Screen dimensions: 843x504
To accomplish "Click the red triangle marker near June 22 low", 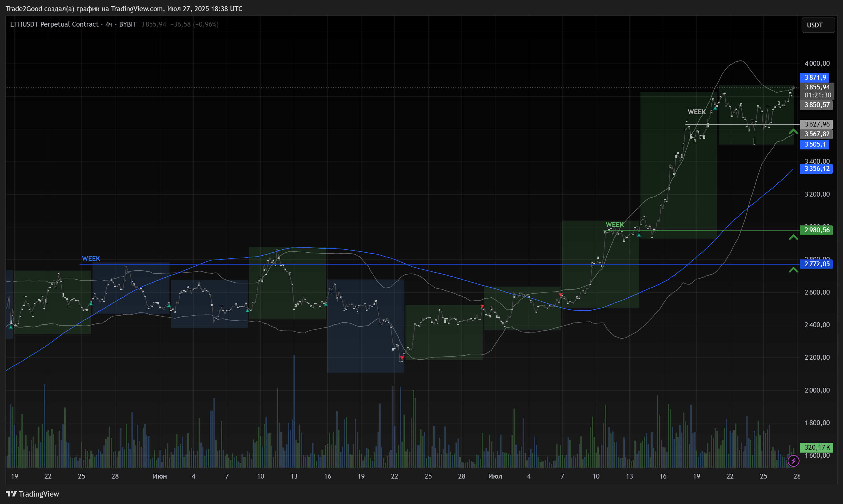I will [402, 358].
